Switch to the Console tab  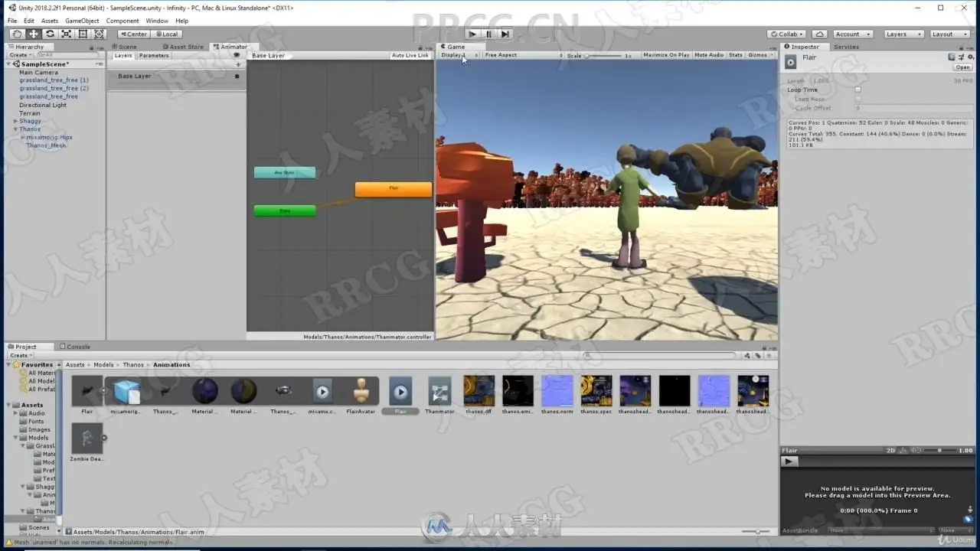click(75, 347)
